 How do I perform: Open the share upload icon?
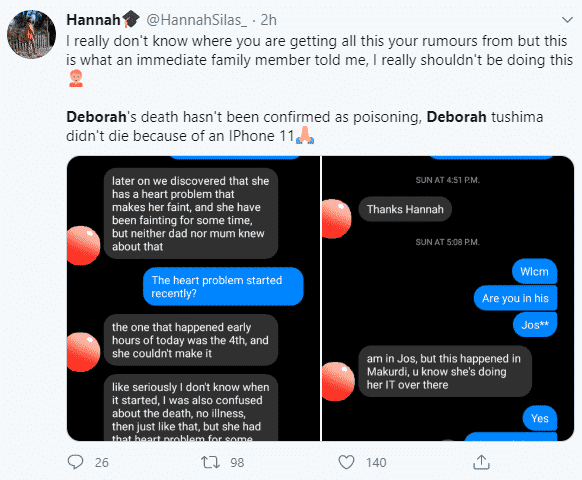coord(481,462)
